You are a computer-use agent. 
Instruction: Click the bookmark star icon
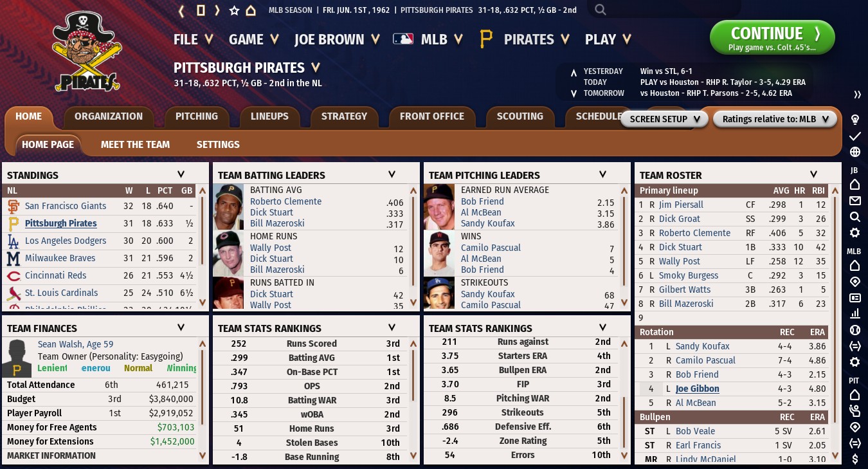click(234, 10)
